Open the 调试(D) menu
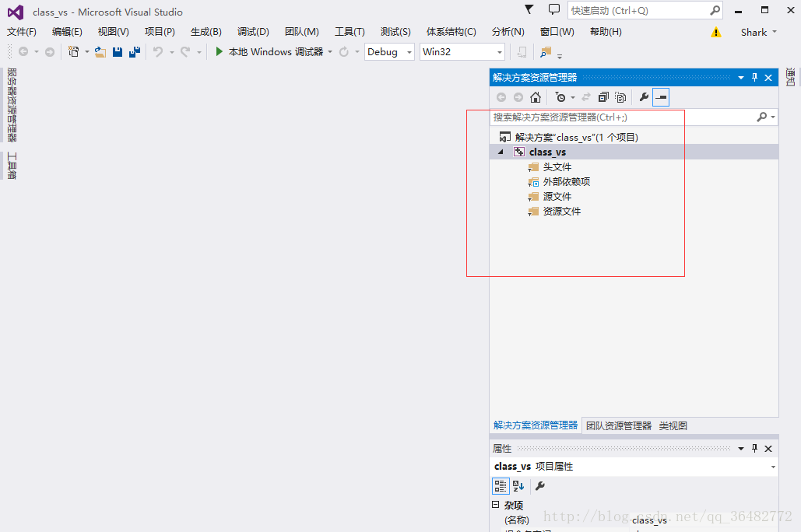 point(253,32)
